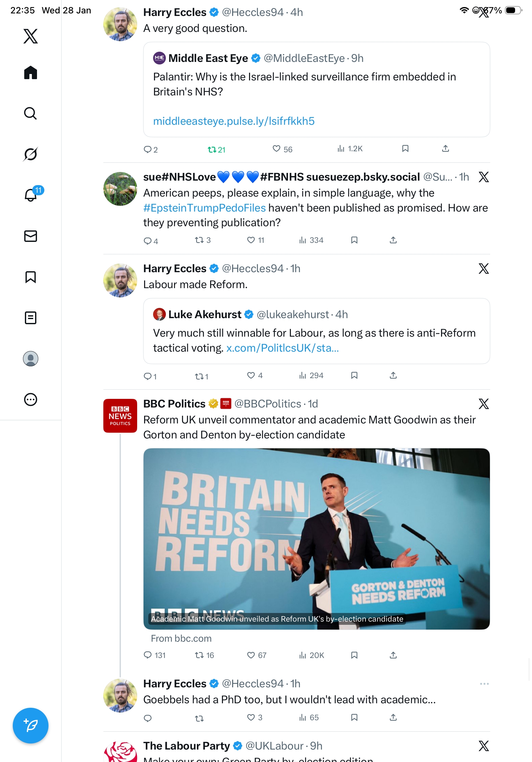
Task: Open the Notifications bell with 11 badge
Action: (x=31, y=195)
